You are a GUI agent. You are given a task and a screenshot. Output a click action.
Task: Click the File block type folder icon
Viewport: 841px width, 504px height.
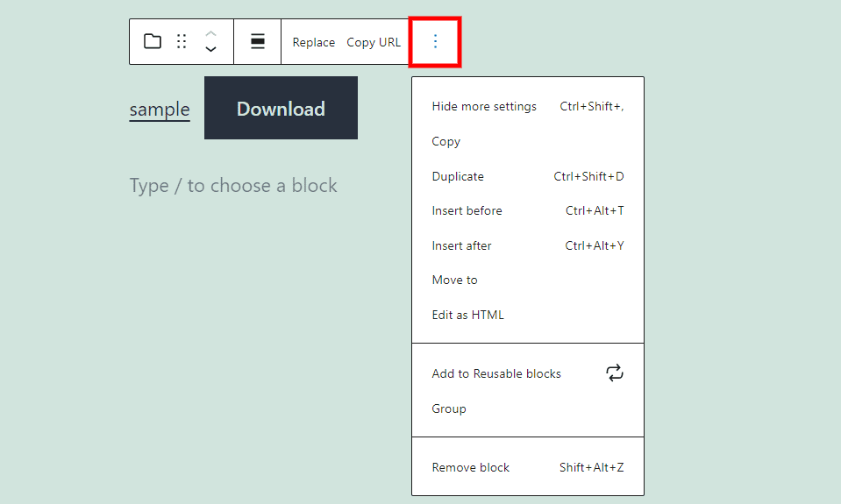[x=153, y=41]
